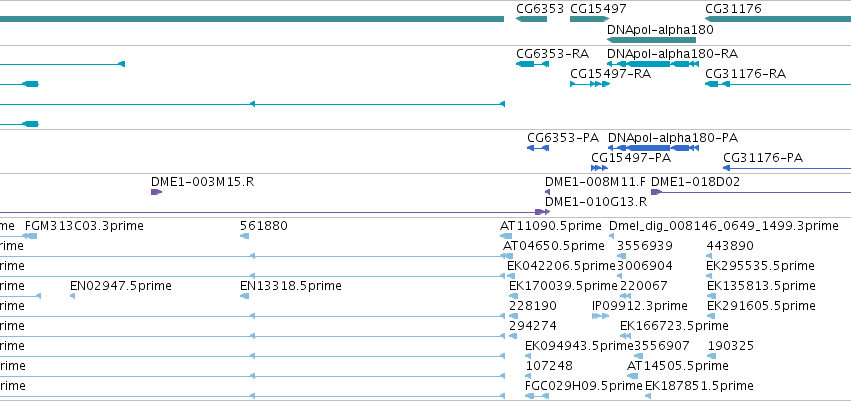Select the CG31176-RA transcript label
This screenshot has width=851, height=401.
pyautogui.click(x=745, y=74)
